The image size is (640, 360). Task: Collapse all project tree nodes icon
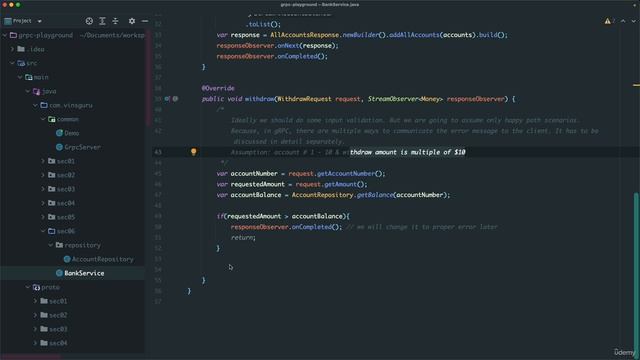(116, 21)
